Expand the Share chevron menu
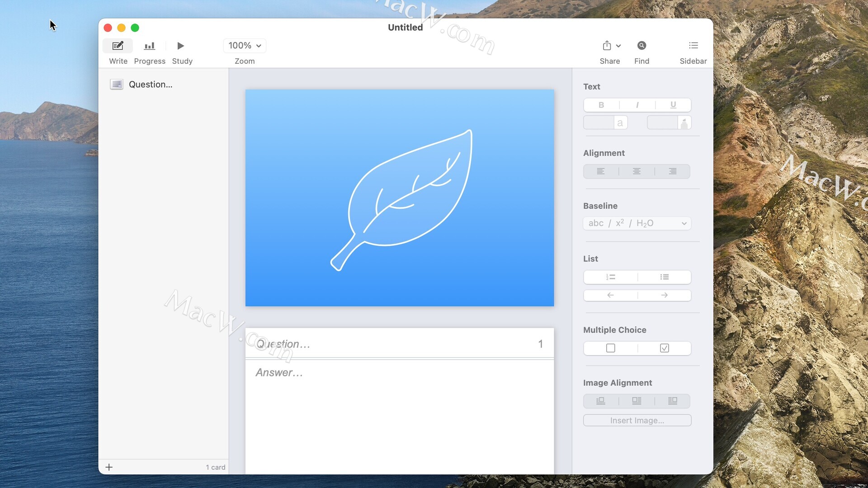 tap(618, 46)
